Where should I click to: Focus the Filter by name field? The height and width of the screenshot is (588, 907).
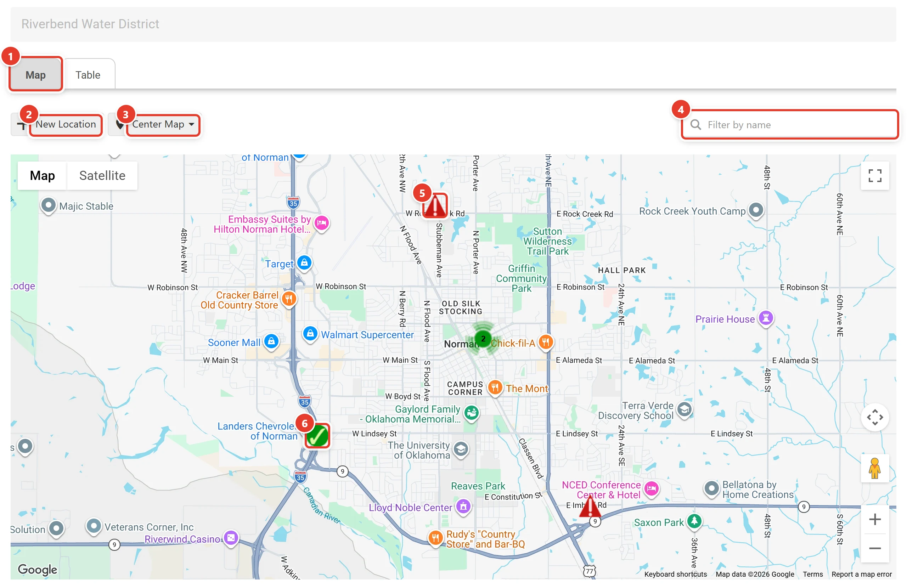tap(790, 125)
